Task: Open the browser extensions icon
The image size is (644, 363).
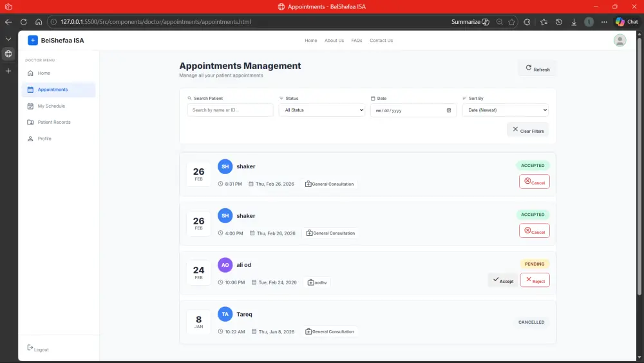Action: coord(527,22)
